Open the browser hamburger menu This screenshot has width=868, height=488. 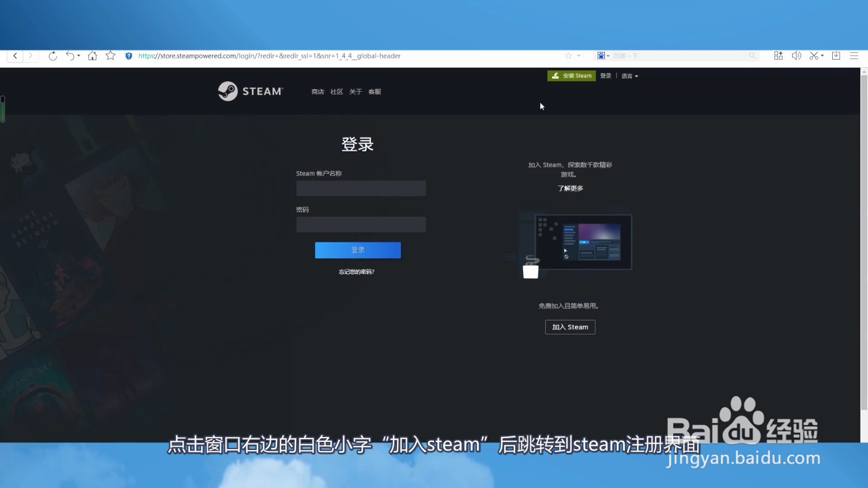click(854, 56)
